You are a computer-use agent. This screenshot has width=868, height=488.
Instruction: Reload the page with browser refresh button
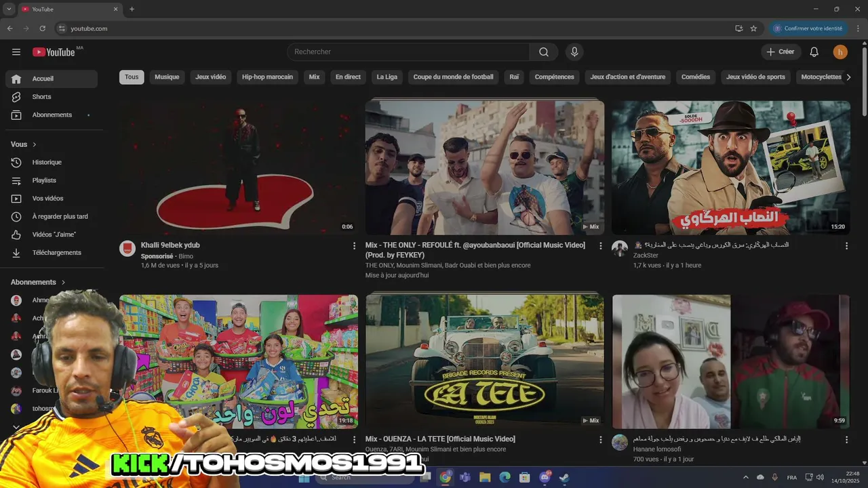click(42, 28)
